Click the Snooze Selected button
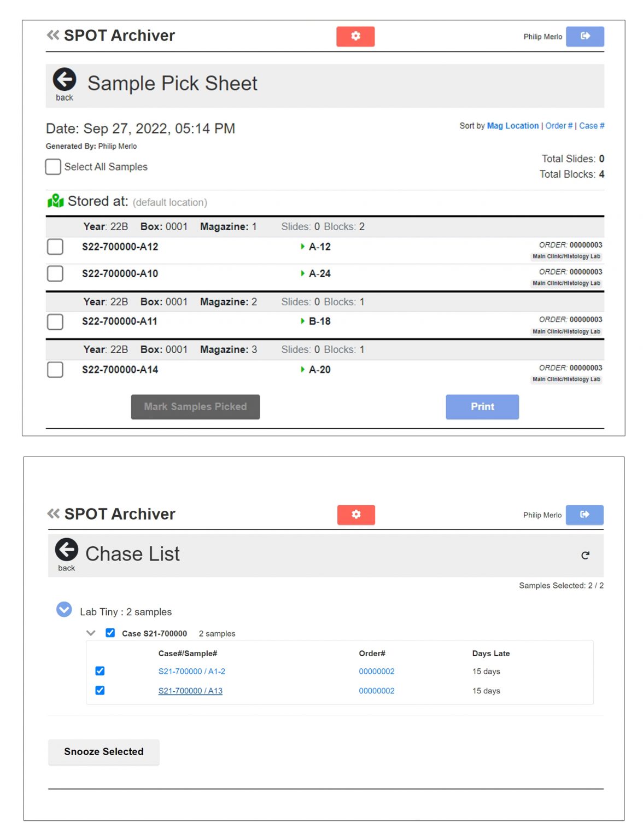The height and width of the screenshot is (840, 643). click(104, 752)
